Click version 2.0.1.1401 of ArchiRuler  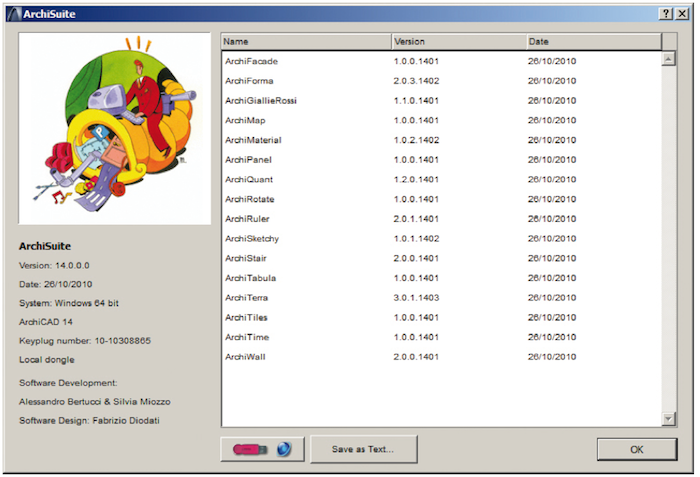click(x=416, y=219)
